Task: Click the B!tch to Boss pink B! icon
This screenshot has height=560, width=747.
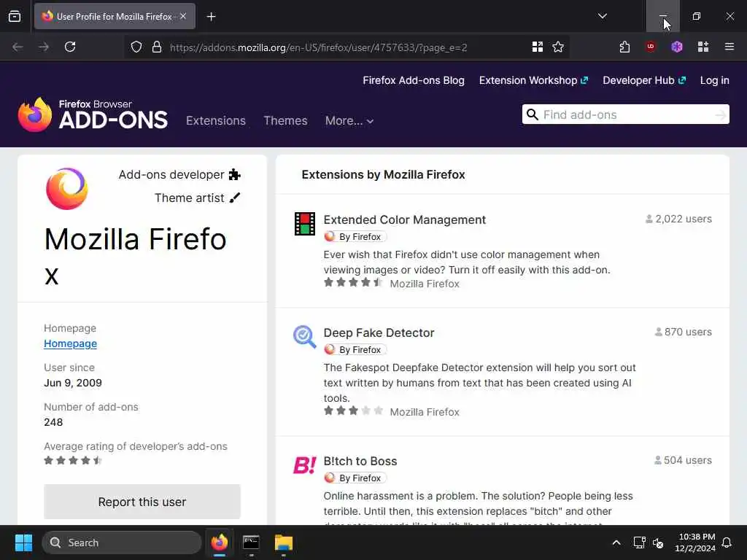Action: tap(304, 465)
